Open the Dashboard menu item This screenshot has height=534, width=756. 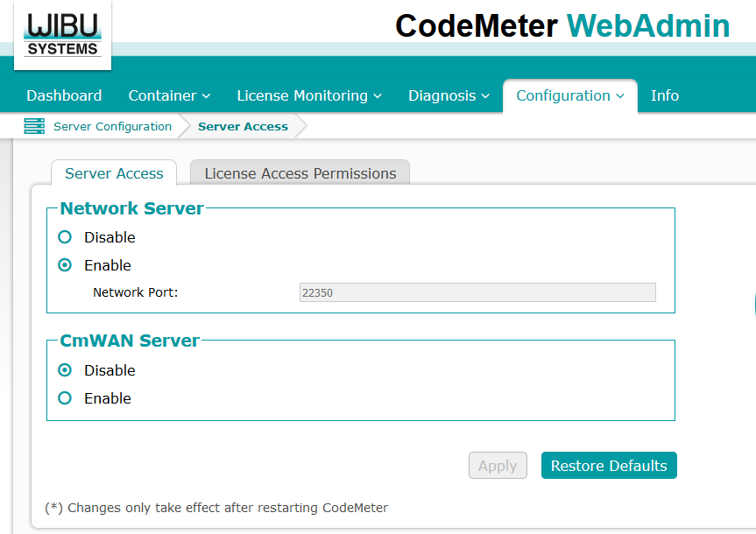coord(64,95)
